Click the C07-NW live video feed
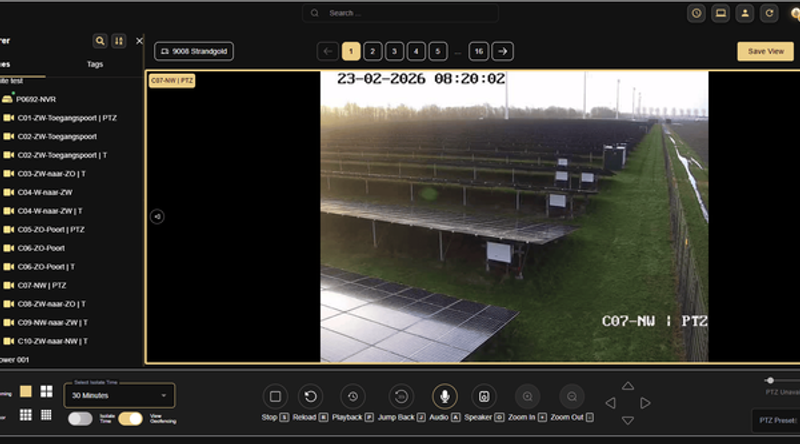This screenshot has width=800, height=444. tap(514, 216)
